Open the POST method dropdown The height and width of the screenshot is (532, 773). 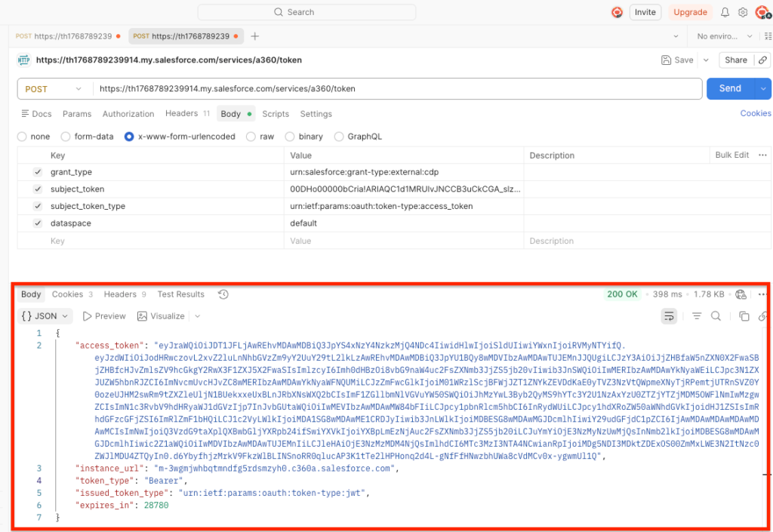(x=53, y=89)
